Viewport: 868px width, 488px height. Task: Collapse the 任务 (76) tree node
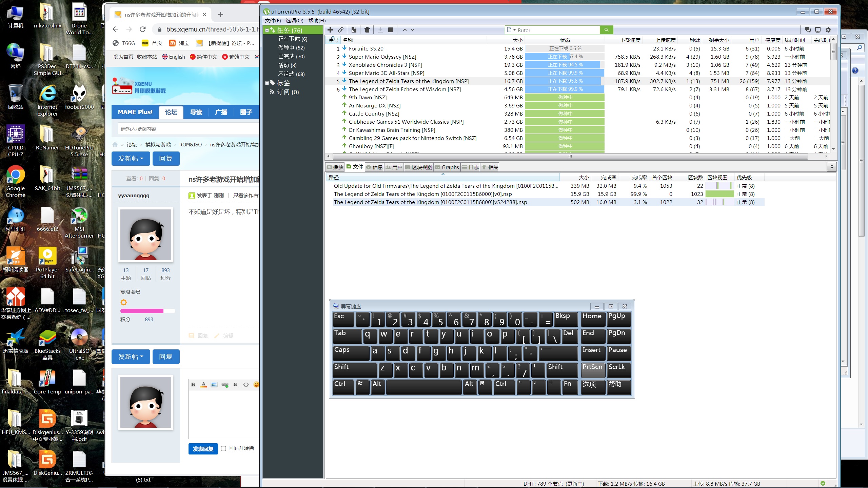(267, 30)
